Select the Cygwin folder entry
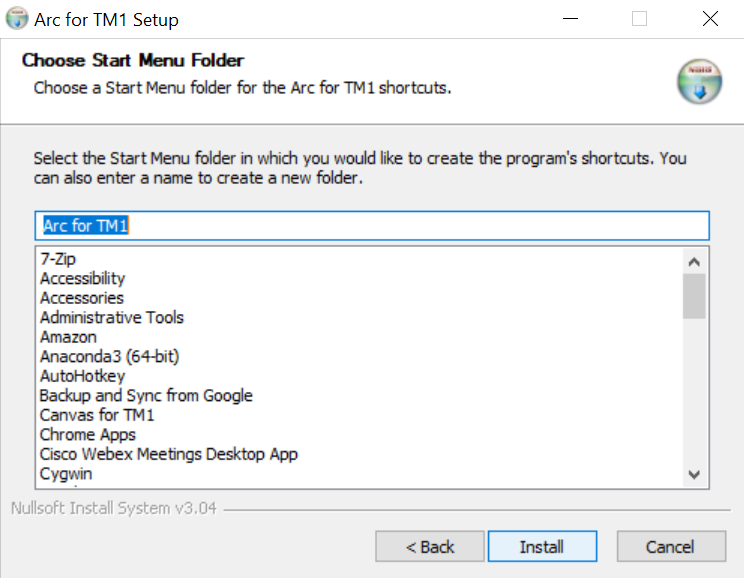Viewport: 744px width, 578px height. pos(66,474)
